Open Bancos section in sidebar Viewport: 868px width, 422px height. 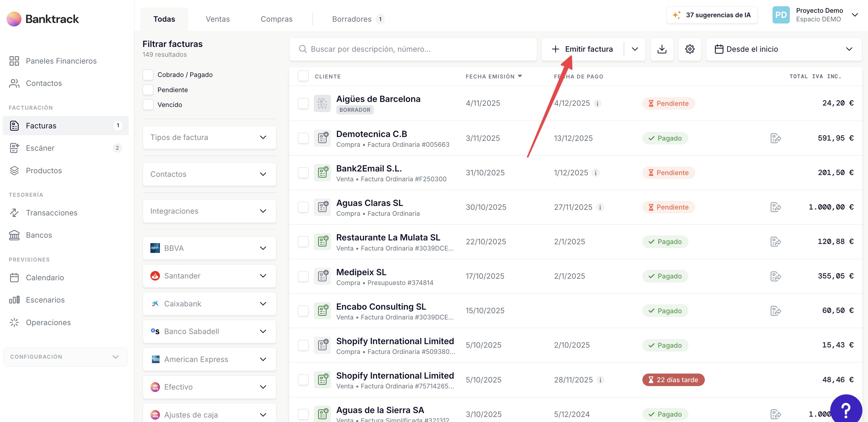pos(39,235)
